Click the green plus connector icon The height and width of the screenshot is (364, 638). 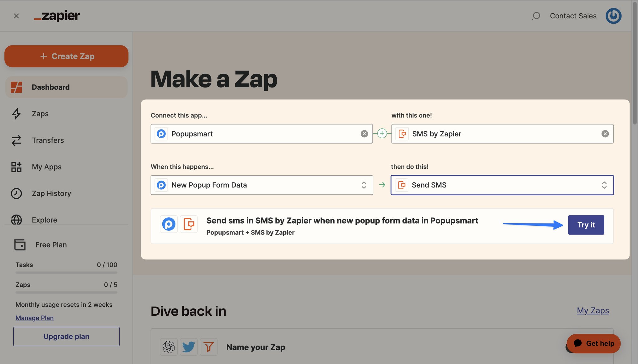pyautogui.click(x=382, y=134)
